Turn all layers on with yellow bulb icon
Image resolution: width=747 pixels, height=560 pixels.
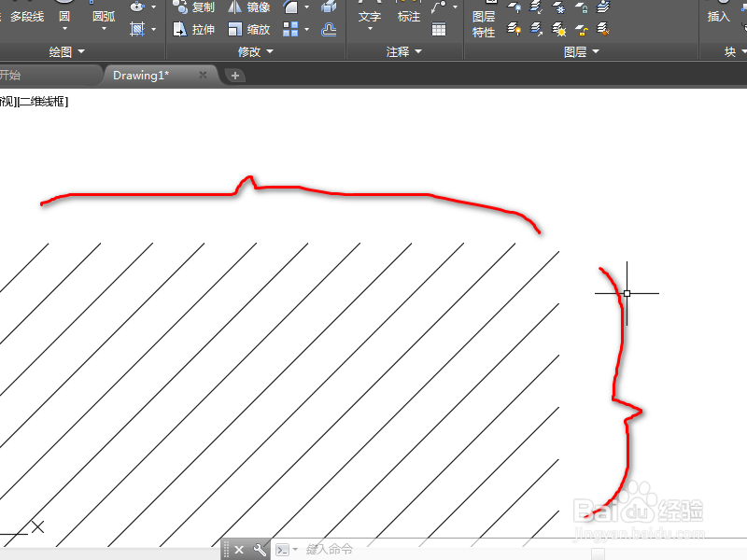tap(514, 30)
